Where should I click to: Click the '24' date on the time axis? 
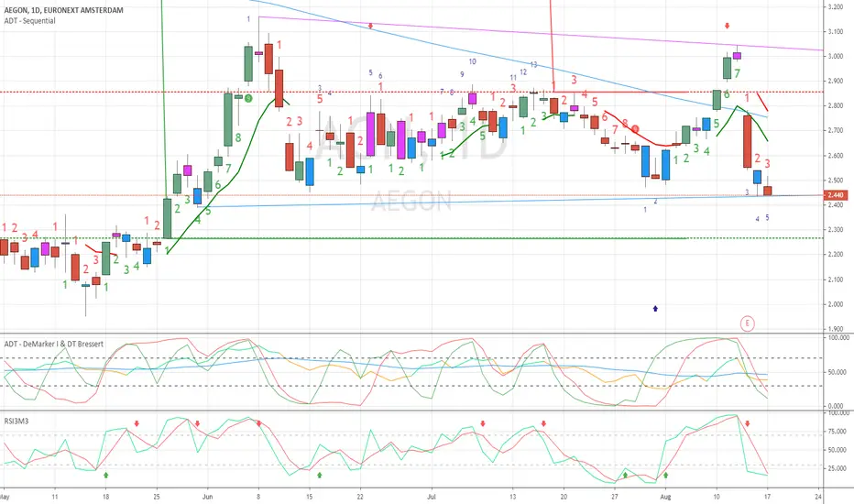(818, 497)
